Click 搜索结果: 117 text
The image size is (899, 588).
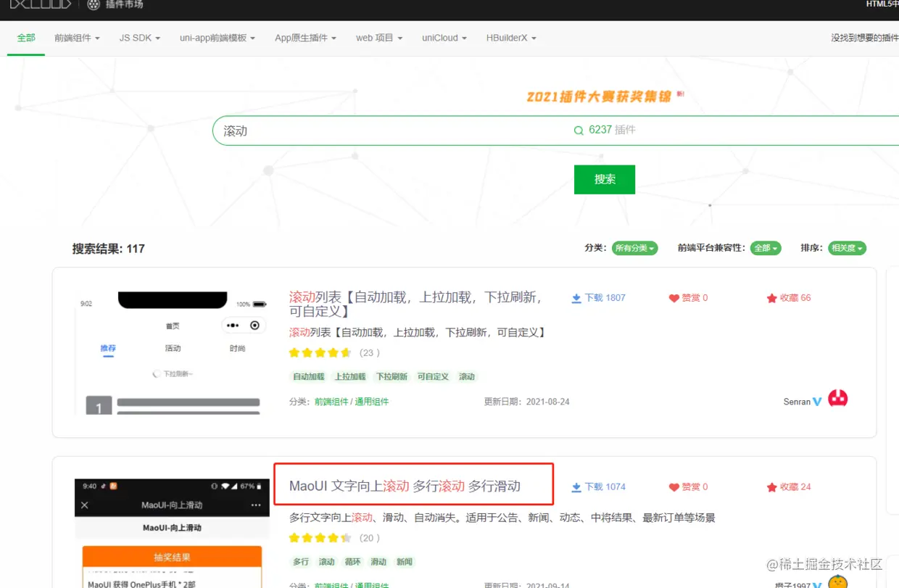click(x=109, y=249)
